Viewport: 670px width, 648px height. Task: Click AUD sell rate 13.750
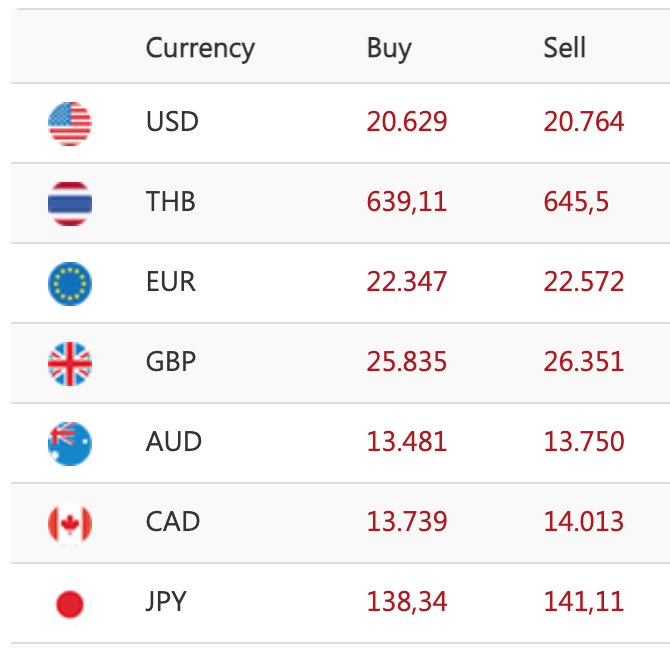pos(584,442)
